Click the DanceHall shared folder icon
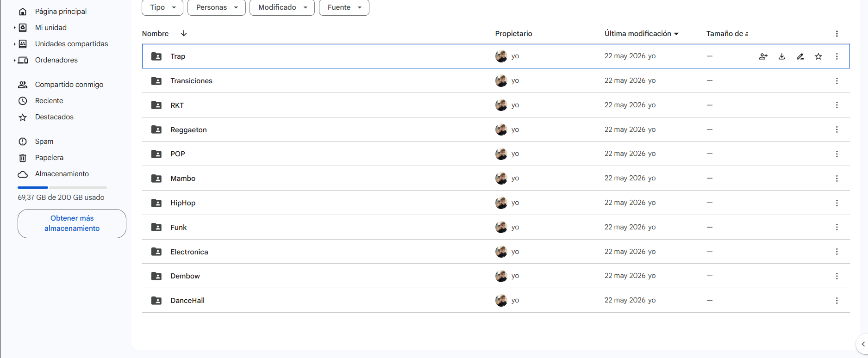The image size is (868, 358). (x=156, y=301)
